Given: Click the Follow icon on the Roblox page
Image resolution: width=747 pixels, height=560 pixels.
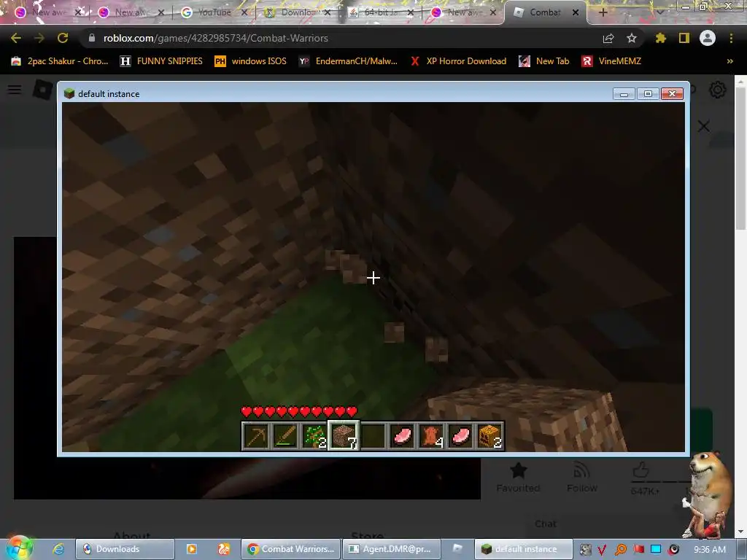Looking at the screenshot, I should click(x=581, y=470).
